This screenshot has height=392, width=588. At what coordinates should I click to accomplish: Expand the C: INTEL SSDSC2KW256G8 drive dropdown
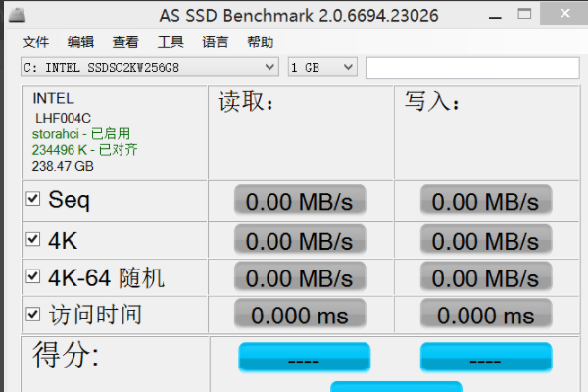click(150, 68)
